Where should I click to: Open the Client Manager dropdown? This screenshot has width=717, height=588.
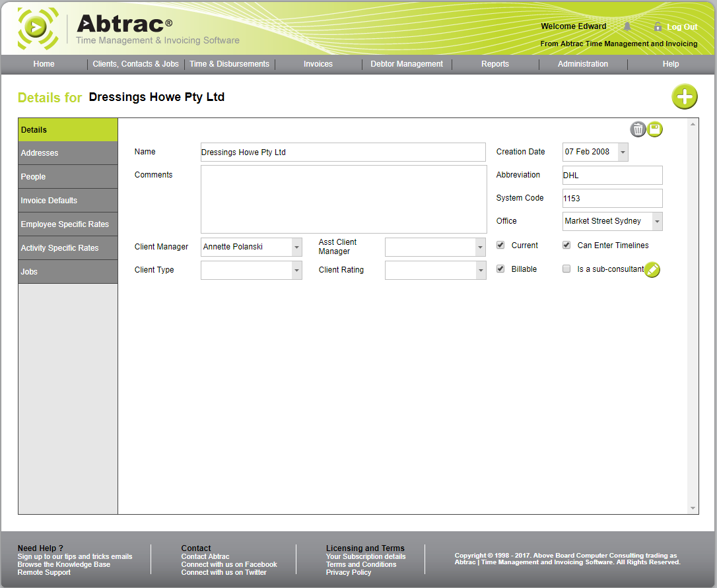click(x=296, y=247)
